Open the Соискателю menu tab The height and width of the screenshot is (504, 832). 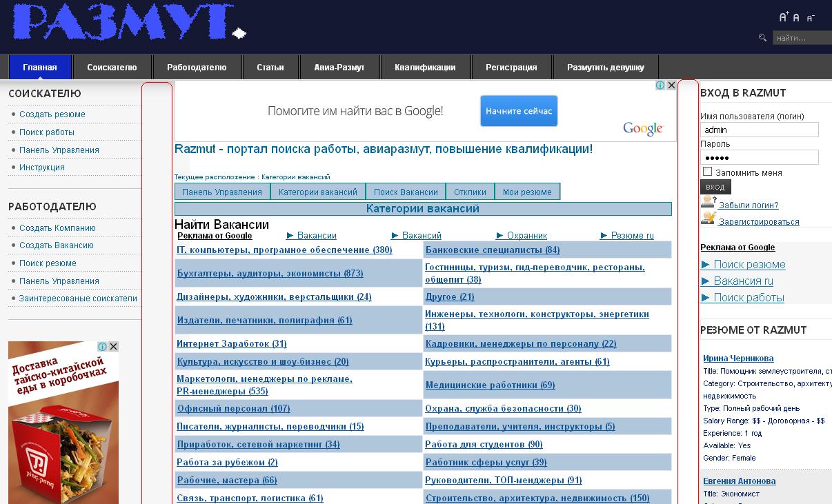(112, 67)
